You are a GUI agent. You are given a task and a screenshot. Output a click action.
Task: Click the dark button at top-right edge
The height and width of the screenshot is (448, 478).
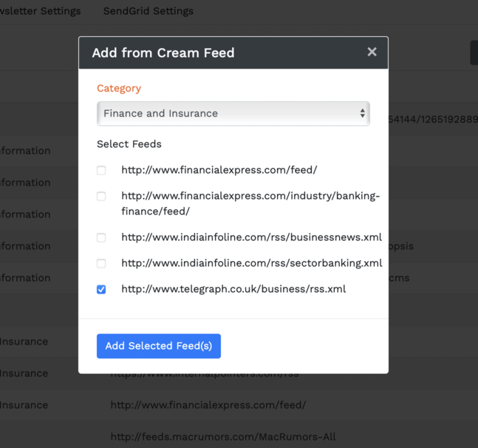[x=474, y=52]
